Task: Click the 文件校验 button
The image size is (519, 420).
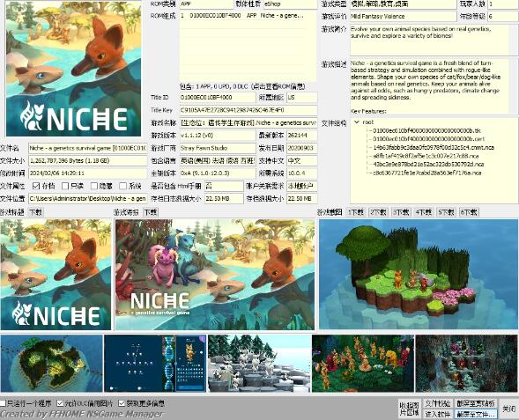Action: (438, 403)
